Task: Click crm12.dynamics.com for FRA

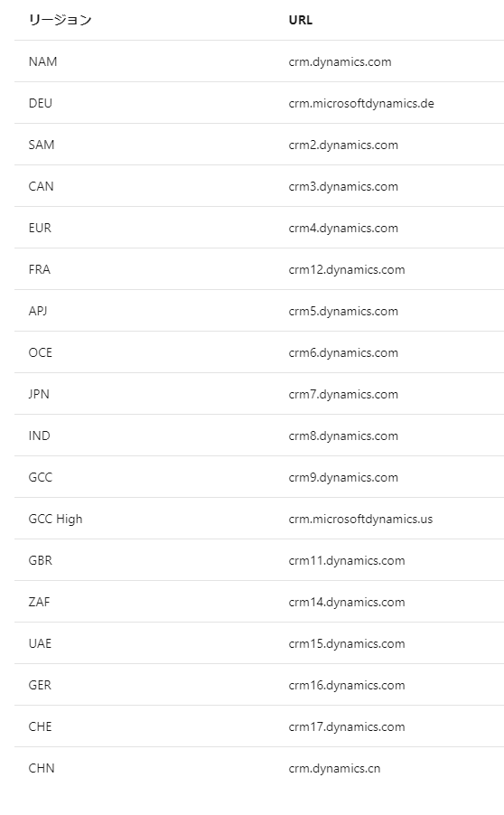Action: (347, 270)
